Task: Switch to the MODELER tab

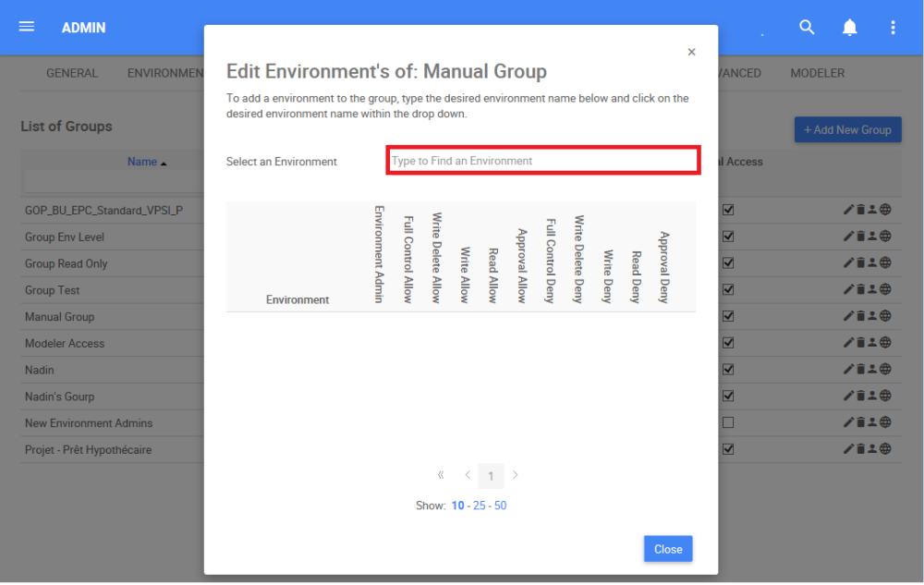Action: [817, 73]
